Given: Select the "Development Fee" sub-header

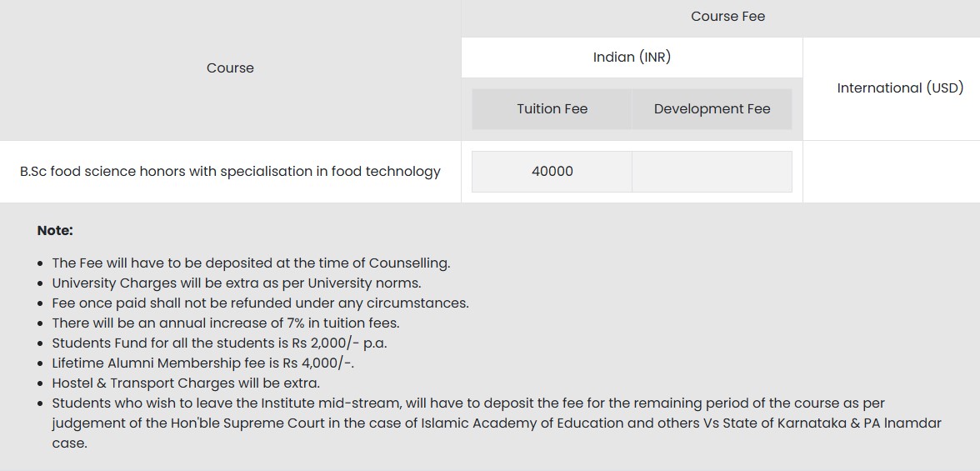Looking at the screenshot, I should coord(712,109).
